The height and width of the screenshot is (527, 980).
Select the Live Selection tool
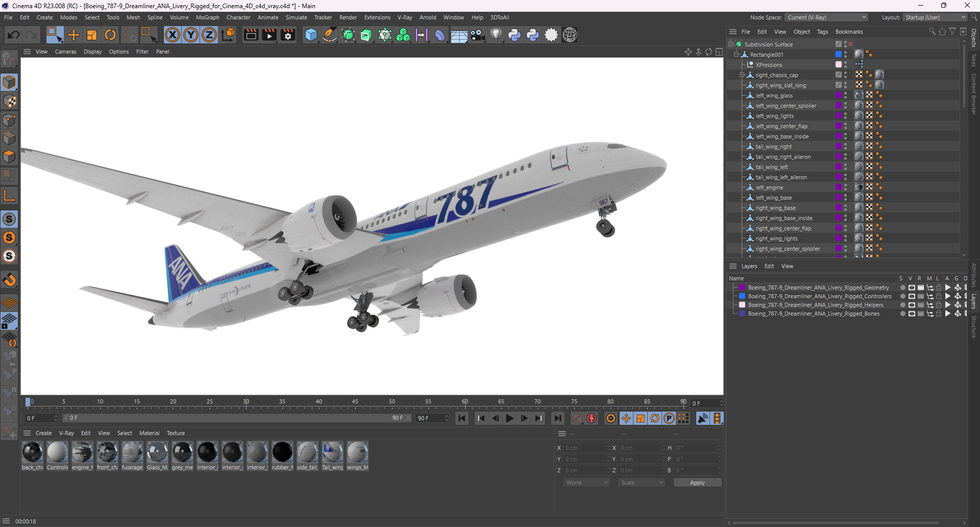(55, 35)
